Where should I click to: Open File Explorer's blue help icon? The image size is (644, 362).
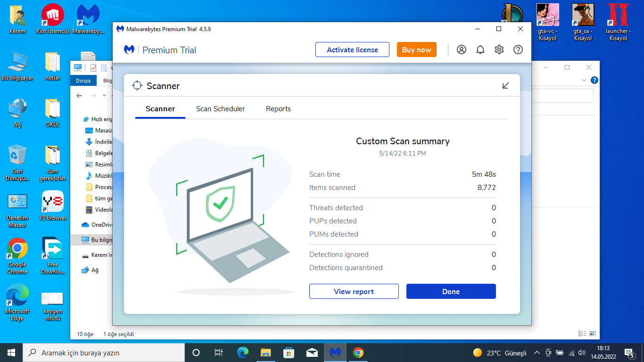[594, 80]
